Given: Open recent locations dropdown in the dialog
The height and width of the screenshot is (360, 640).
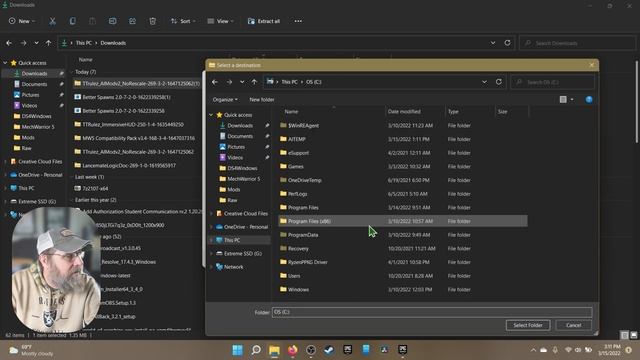Looking at the screenshot, I should (x=242, y=82).
